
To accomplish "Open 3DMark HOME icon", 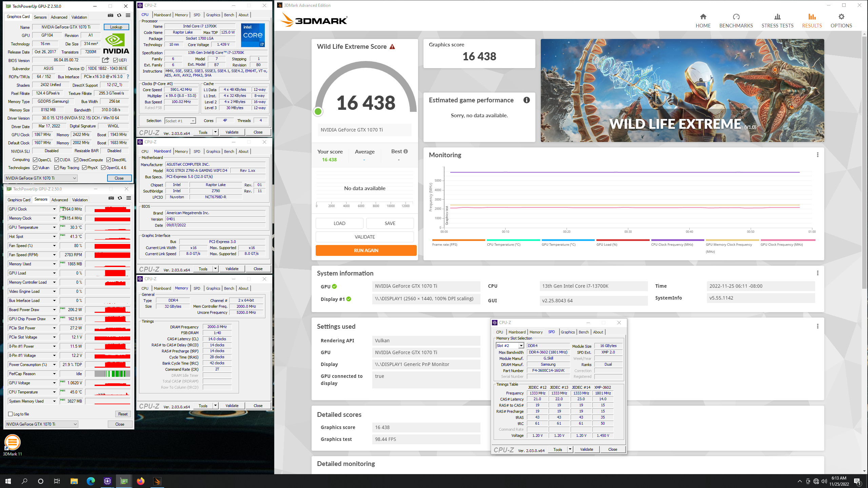I will 703,17.
